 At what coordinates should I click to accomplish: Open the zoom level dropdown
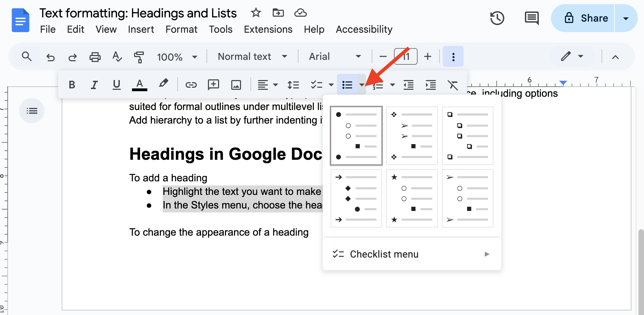(x=177, y=56)
